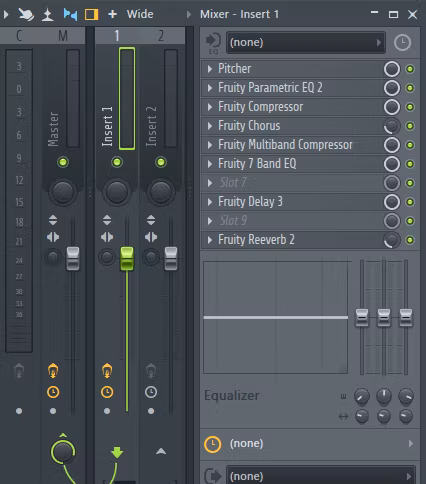Open Fruity Reeverb 2 slot arrow
Viewport: 426px width, 484px height.
(x=210, y=240)
